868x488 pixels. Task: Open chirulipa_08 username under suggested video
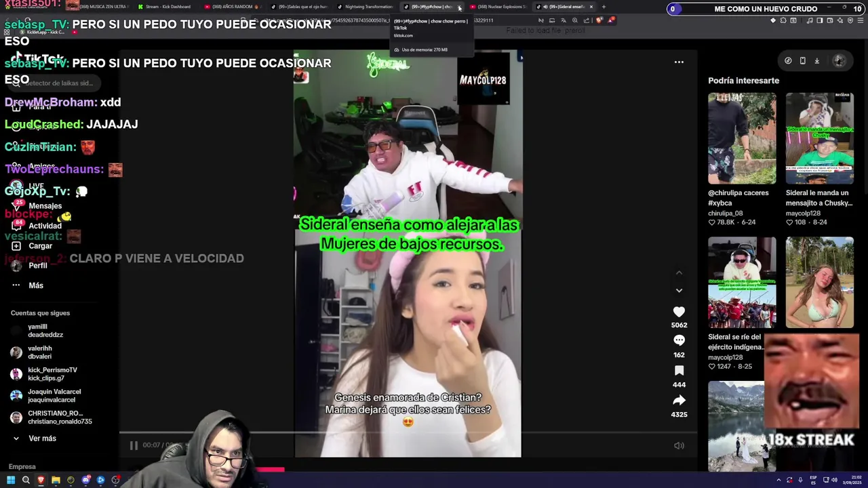pos(726,213)
